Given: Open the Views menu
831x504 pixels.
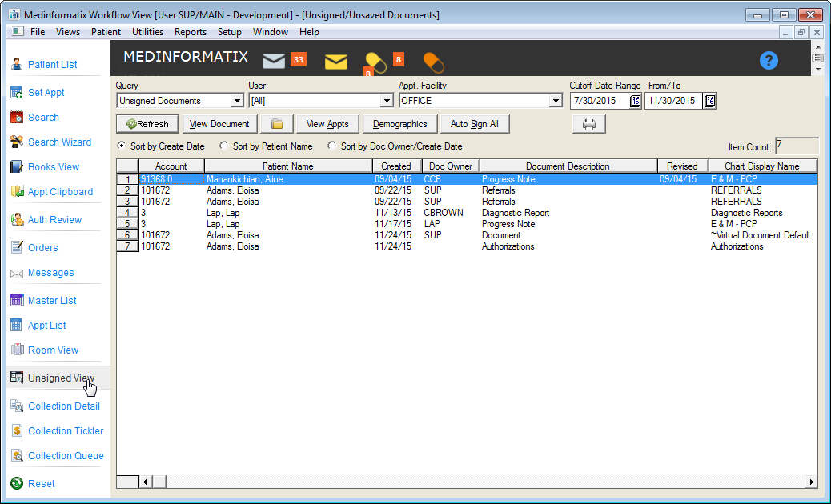Looking at the screenshot, I should click(x=68, y=32).
